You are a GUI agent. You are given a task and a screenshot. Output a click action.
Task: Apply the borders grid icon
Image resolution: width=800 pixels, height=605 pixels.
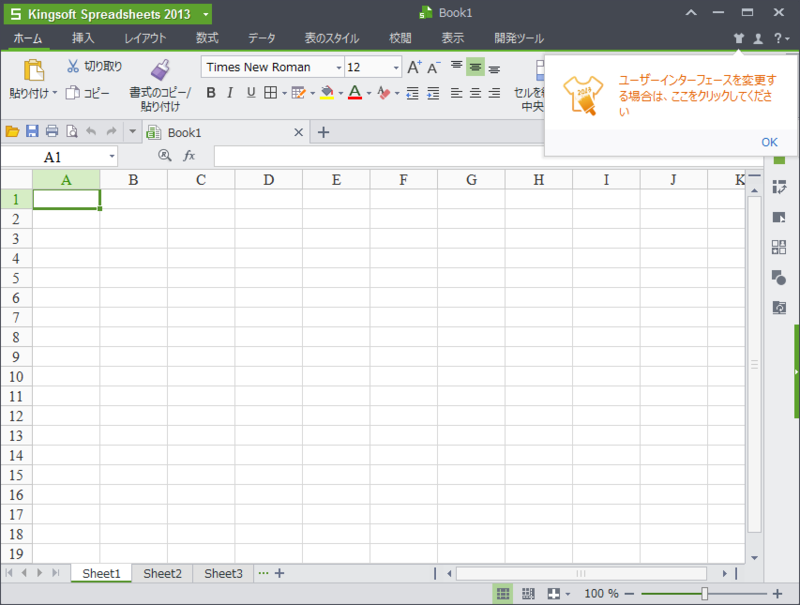click(270, 93)
